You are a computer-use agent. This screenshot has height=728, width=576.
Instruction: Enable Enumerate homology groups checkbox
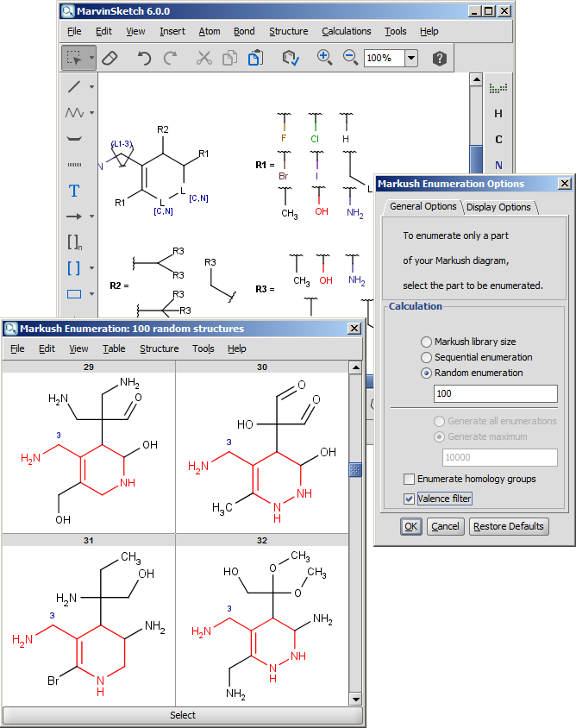click(410, 479)
